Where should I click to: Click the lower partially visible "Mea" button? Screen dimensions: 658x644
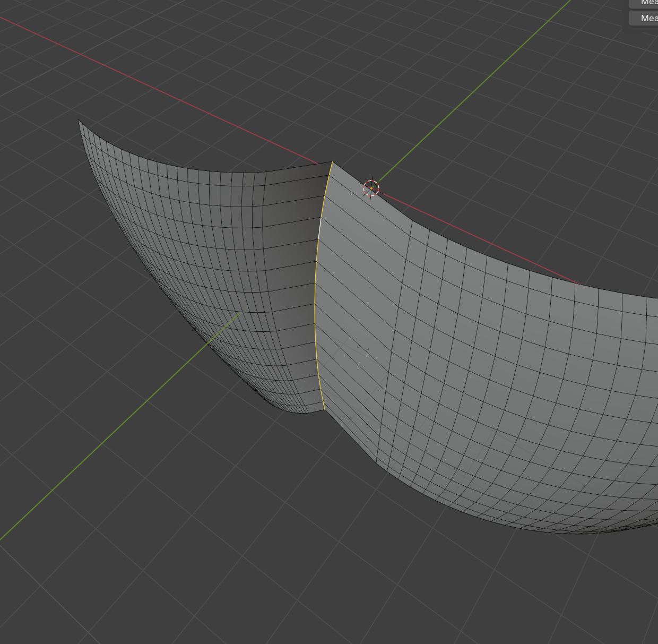644,18
